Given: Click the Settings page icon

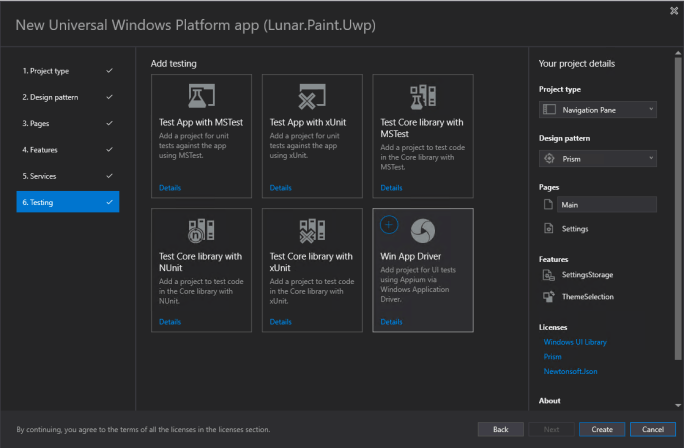Looking at the screenshot, I should (x=549, y=228).
